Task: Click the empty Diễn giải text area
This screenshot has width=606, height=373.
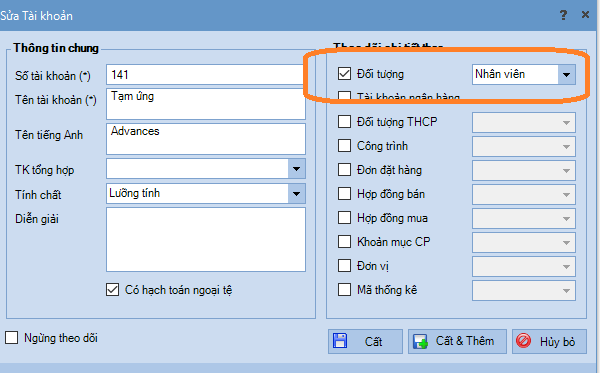Action: click(206, 240)
